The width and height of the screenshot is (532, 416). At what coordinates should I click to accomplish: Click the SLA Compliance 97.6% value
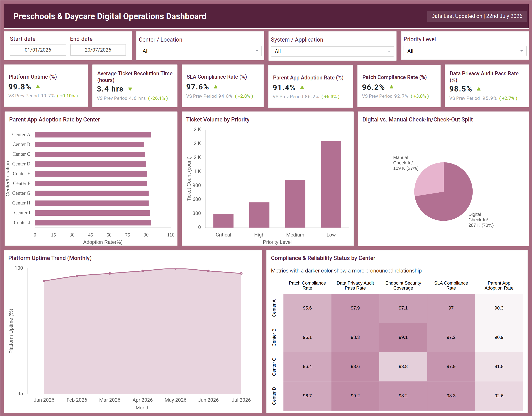coord(198,87)
